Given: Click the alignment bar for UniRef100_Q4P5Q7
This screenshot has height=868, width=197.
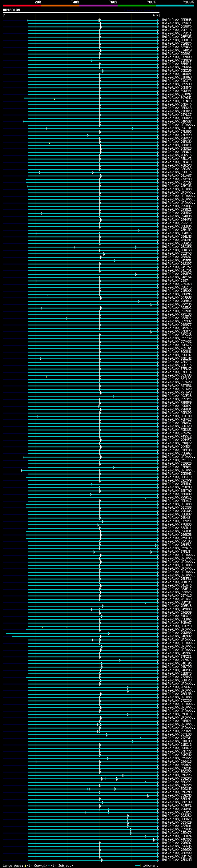Looking at the screenshot, I should (90, 122).
